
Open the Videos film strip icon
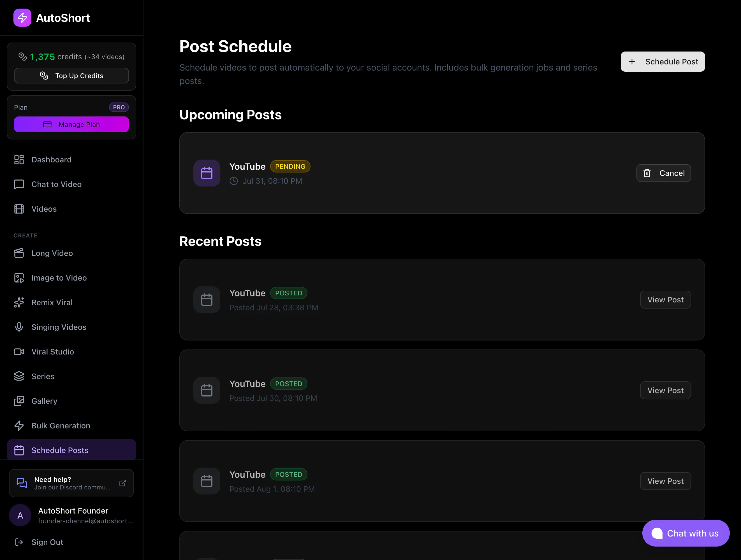coord(19,209)
